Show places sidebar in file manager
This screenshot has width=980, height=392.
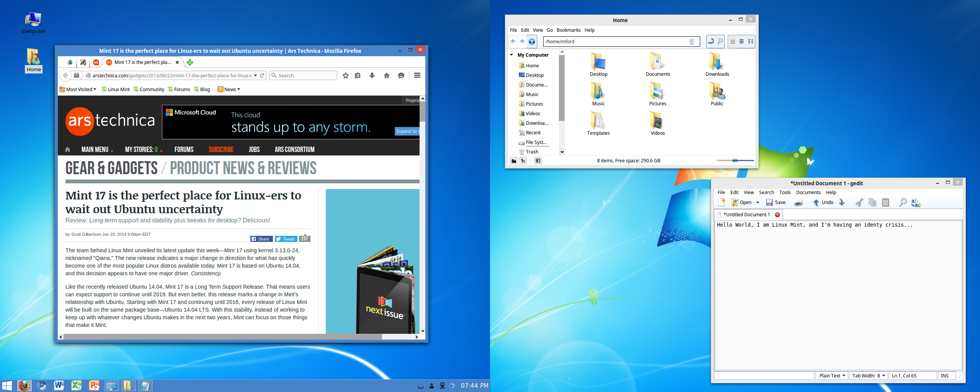(514, 161)
